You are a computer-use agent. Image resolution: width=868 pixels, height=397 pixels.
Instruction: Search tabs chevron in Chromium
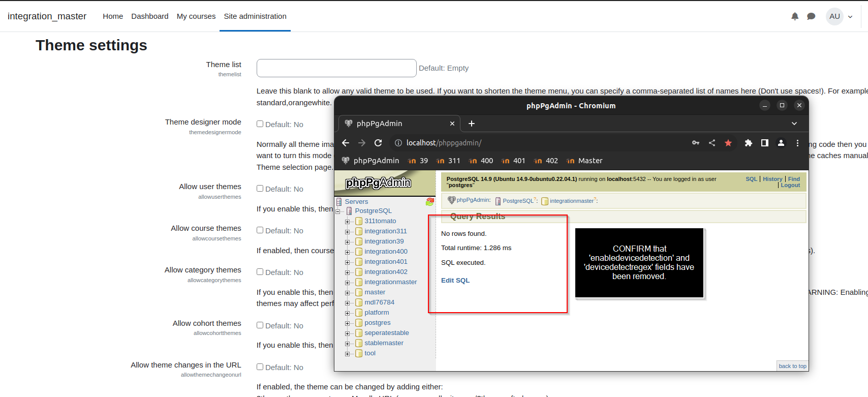[794, 124]
